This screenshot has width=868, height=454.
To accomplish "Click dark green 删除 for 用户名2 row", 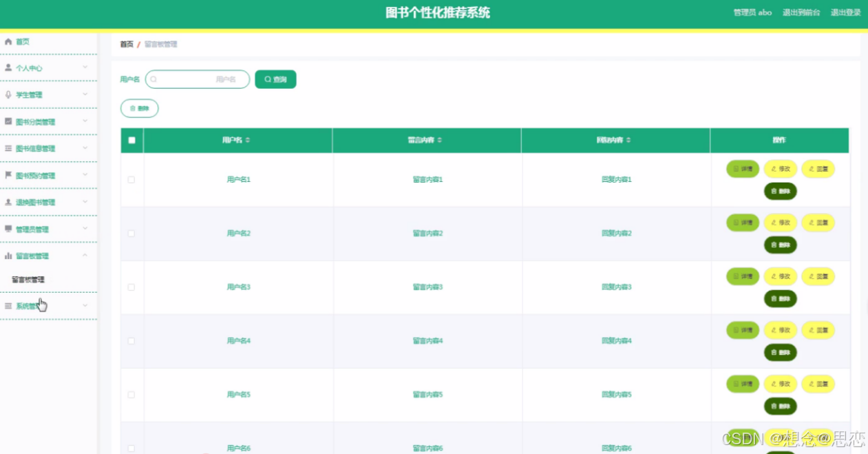I will pyautogui.click(x=781, y=245).
